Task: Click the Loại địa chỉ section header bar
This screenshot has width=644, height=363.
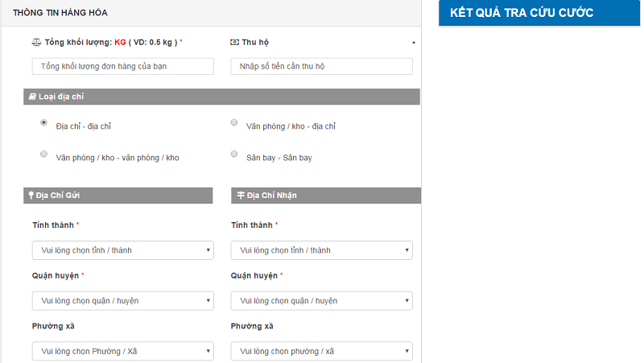Action: (x=221, y=97)
